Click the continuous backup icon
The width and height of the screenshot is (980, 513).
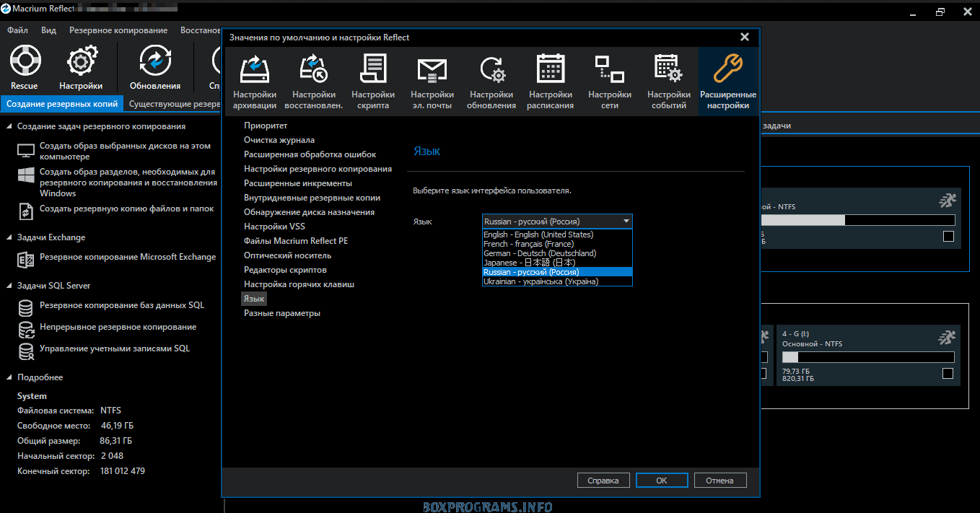point(26,330)
